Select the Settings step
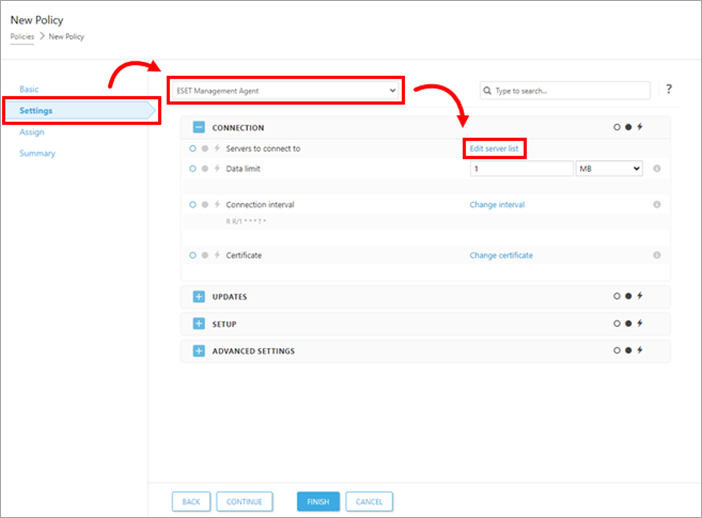Viewport: 702px width, 518px height. pos(81,111)
